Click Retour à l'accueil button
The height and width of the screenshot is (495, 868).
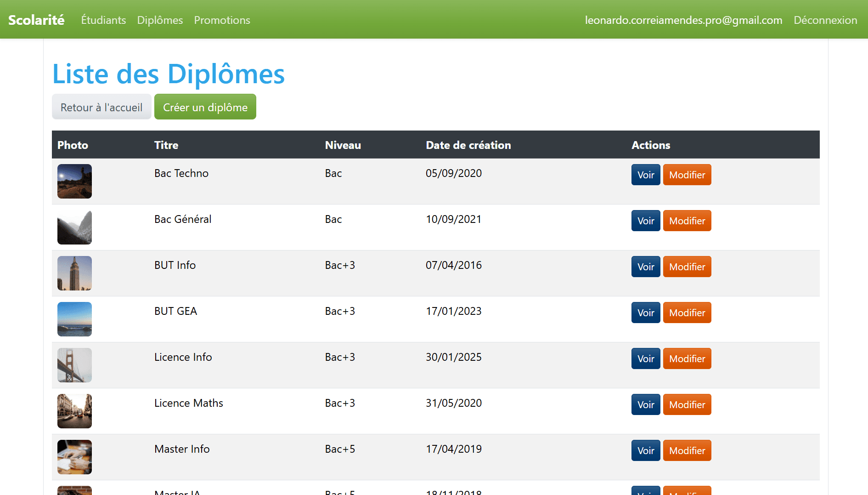click(x=101, y=107)
